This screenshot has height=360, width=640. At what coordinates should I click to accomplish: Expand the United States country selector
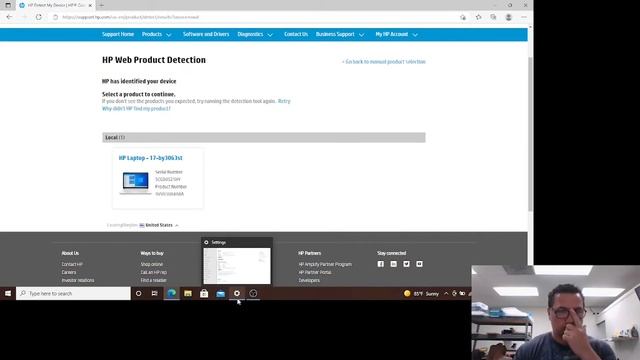[159, 225]
